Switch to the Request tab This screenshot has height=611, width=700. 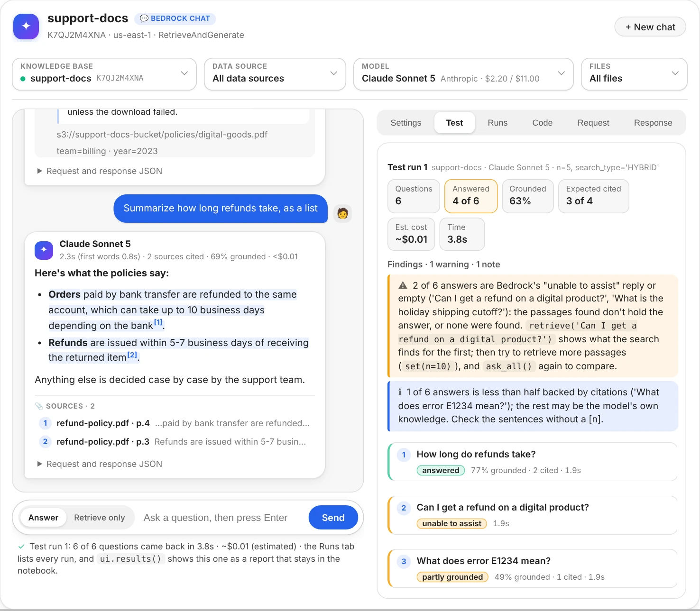coord(593,123)
